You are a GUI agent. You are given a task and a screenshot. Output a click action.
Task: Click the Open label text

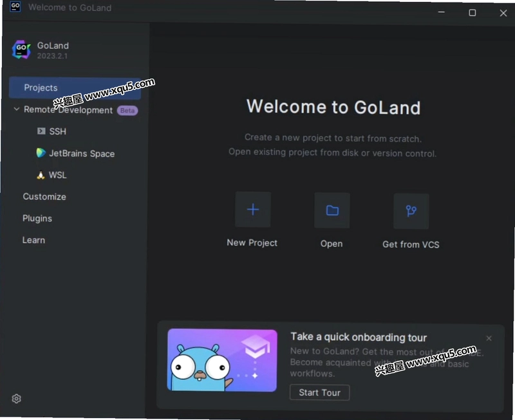(x=332, y=244)
